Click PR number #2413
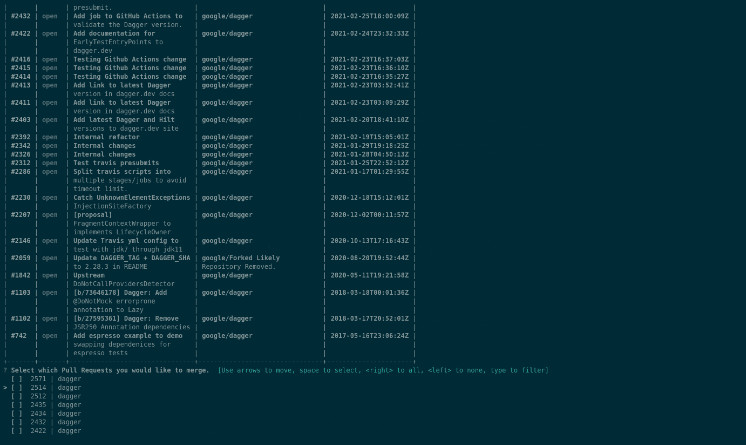Image resolution: width=746 pixels, height=445 pixels. click(x=20, y=85)
